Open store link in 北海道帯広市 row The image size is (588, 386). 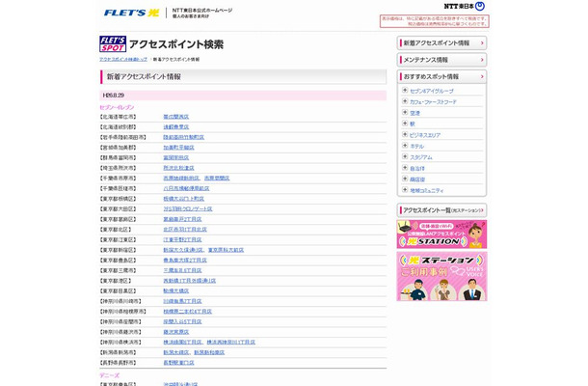[175, 117]
